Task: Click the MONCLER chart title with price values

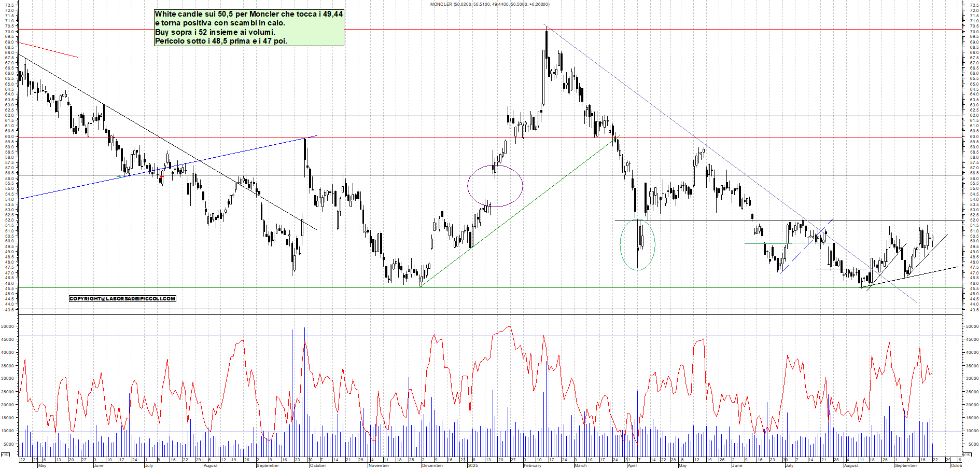Action: click(x=489, y=4)
